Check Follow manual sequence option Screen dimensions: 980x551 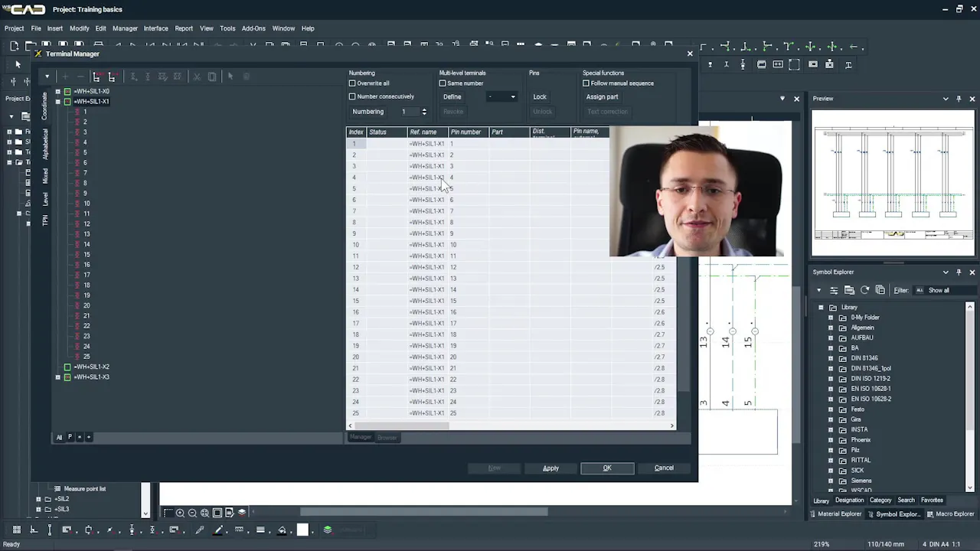point(586,83)
